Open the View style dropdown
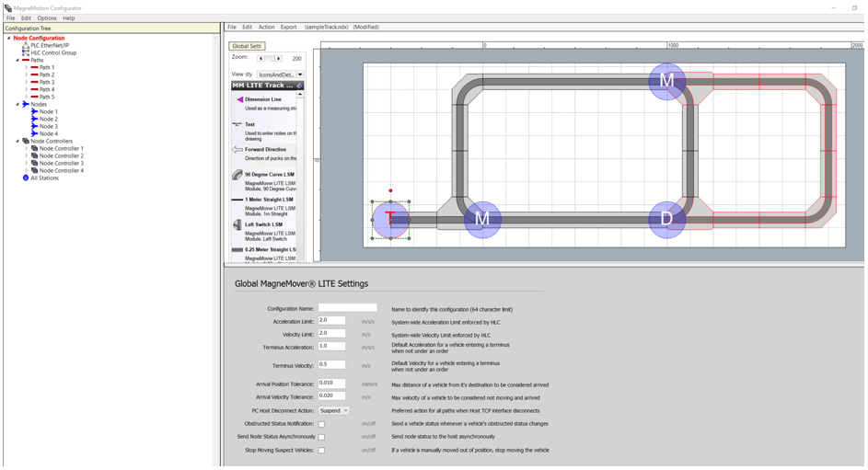 point(300,75)
